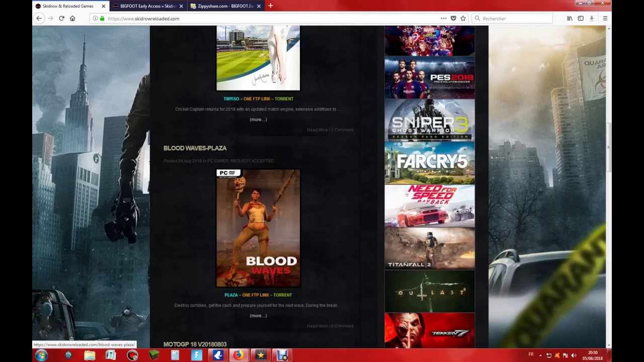Click the page vertical scrollbar
This screenshot has width=644, height=362.
tap(609, 147)
